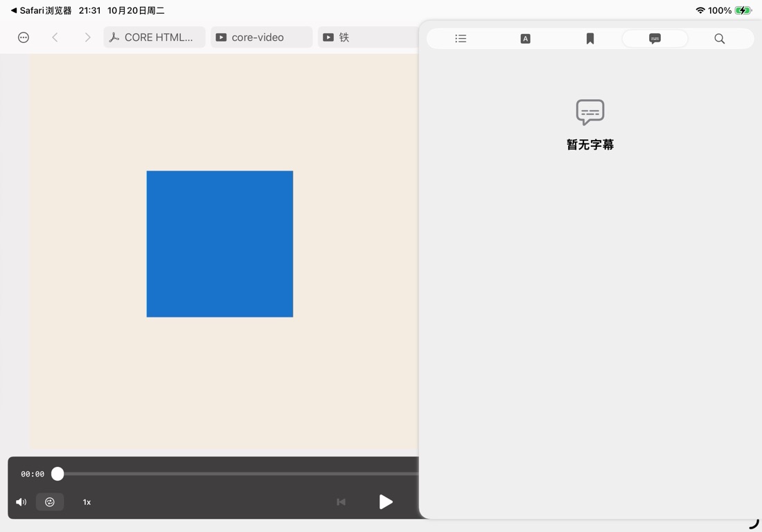Skip to the previous track

(341, 502)
